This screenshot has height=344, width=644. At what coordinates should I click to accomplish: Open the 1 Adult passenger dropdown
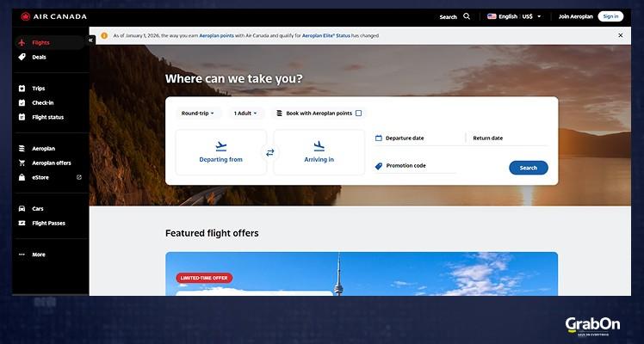coord(245,114)
